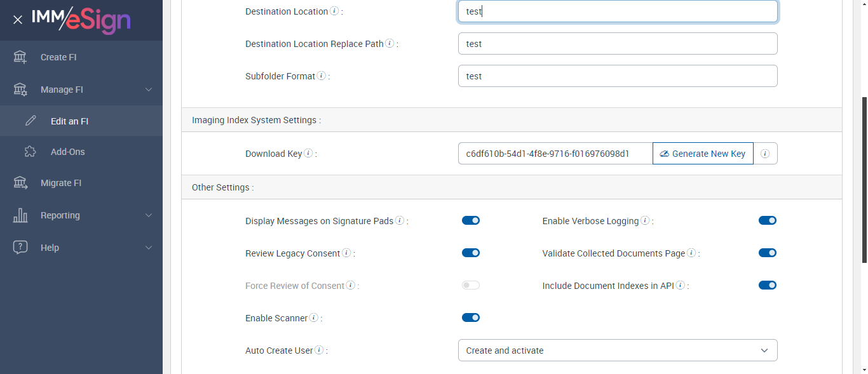Click info icon next to Auto Create User

pyautogui.click(x=319, y=351)
